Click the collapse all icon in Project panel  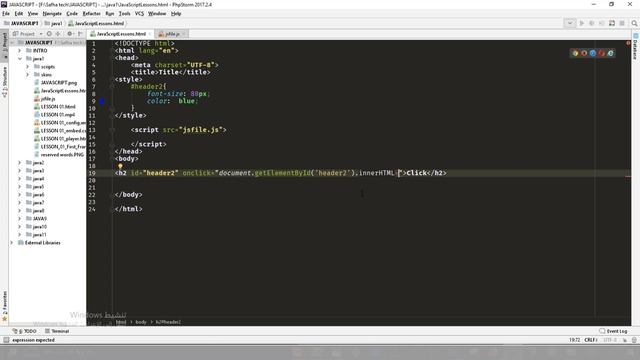click(x=58, y=34)
